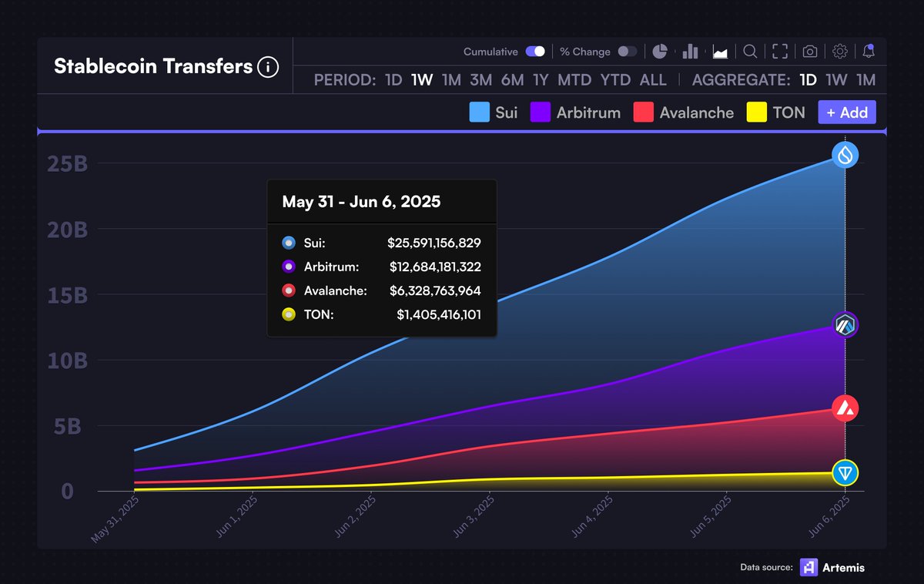Screen dimensions: 924x584
Task: Click the TON logo marker on chart
Action: [846, 472]
